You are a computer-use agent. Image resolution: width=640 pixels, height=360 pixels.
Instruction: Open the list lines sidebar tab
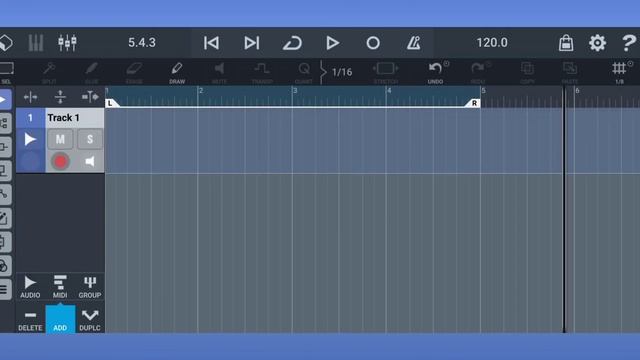click(5, 290)
